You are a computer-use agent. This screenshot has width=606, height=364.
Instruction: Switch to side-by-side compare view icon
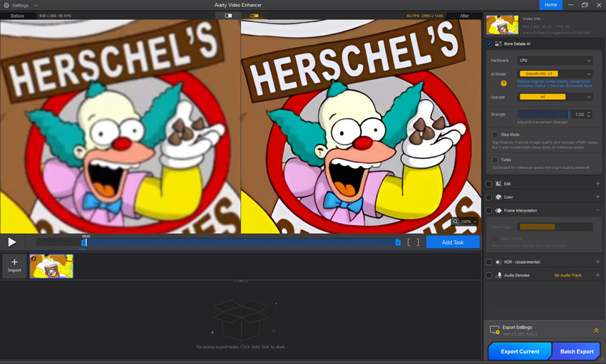click(x=254, y=16)
